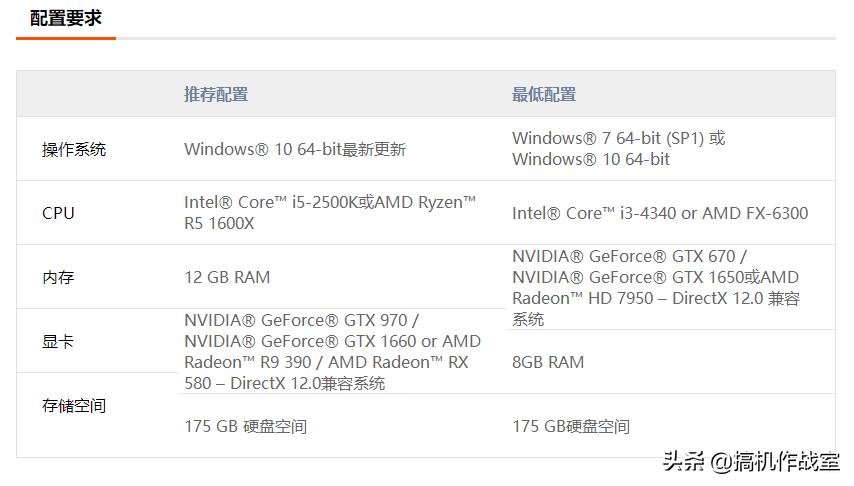Click the 12 GB RAM cell
Viewport: 854px width, 486px height.
(227, 277)
